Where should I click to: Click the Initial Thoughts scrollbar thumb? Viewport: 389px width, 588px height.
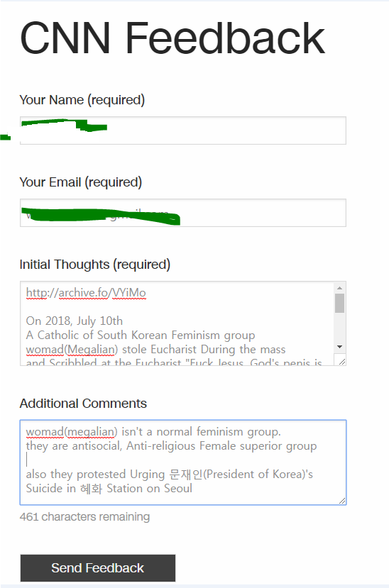click(339, 304)
